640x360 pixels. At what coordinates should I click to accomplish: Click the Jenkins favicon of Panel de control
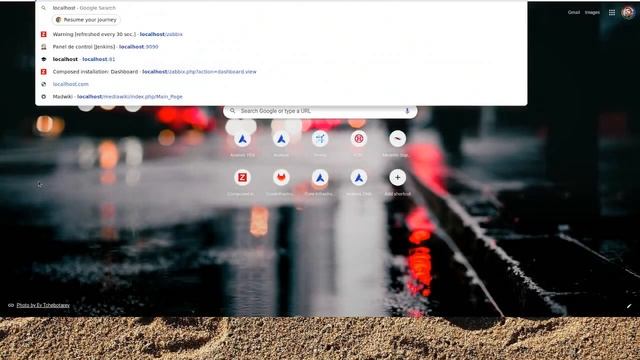click(x=44, y=47)
